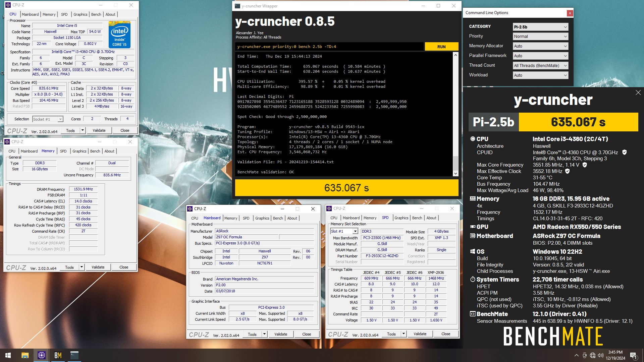Screen dimensions: 644x362
Task: Click the 635.067 s yellow result bar
Action: coord(346,188)
